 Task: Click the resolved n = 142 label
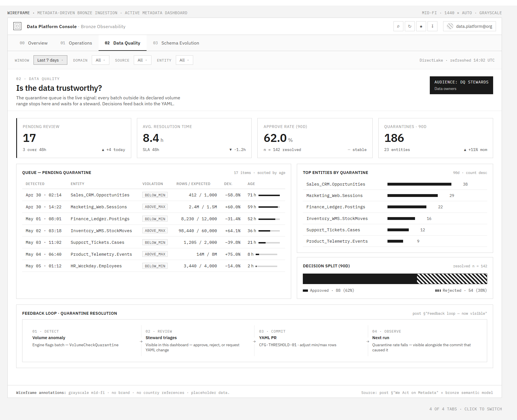pyautogui.click(x=470, y=266)
